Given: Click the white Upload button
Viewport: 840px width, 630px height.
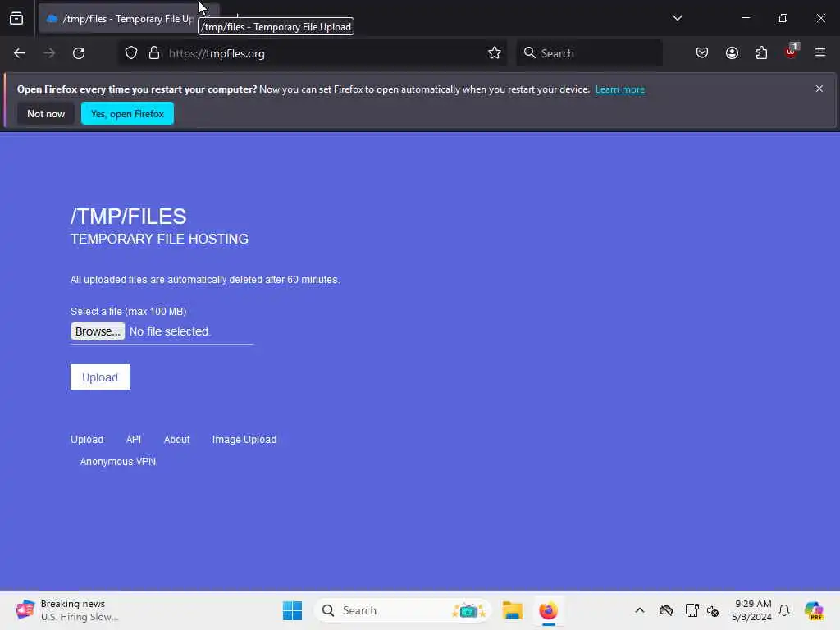Looking at the screenshot, I should click(x=100, y=377).
